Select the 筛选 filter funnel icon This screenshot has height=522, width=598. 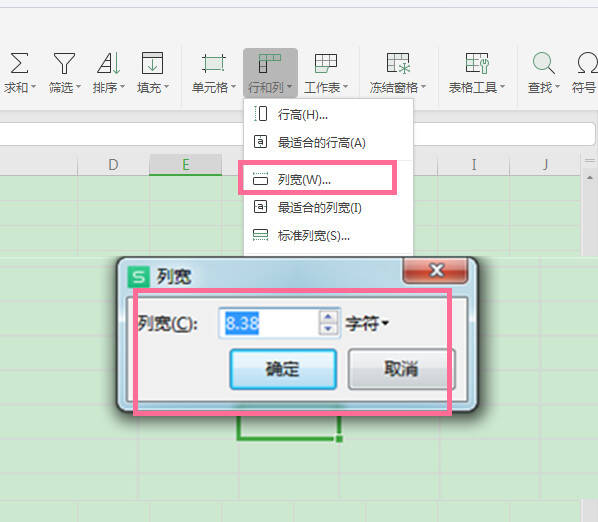64,63
